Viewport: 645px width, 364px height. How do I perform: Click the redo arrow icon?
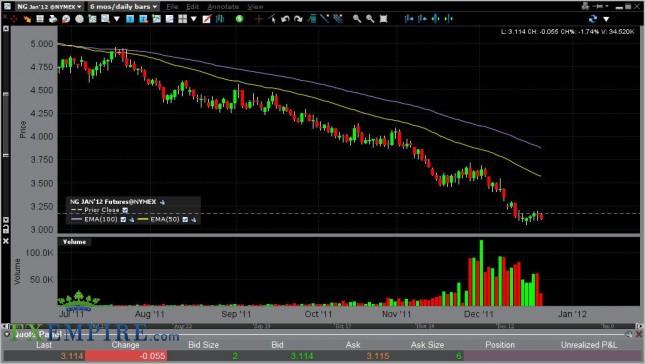pos(299,19)
